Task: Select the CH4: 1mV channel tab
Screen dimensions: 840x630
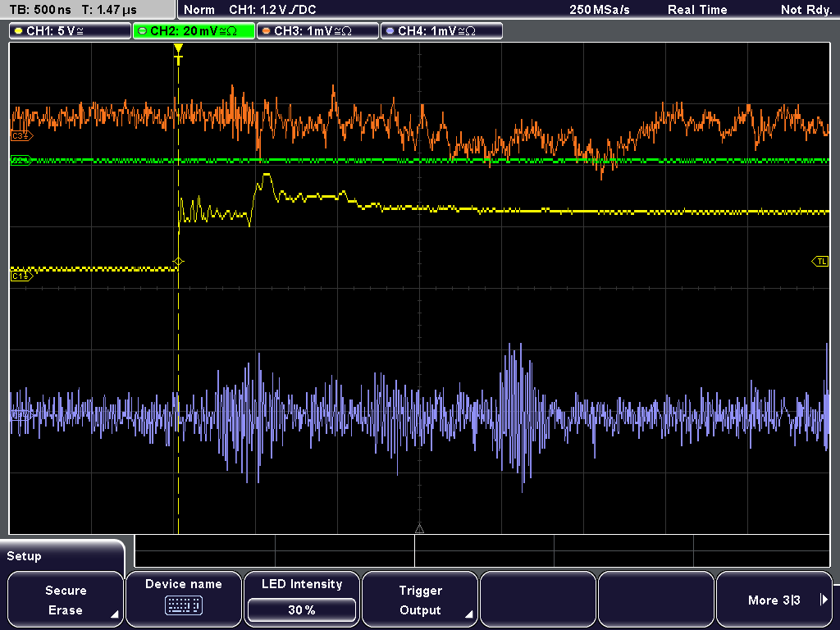Action: [x=441, y=31]
